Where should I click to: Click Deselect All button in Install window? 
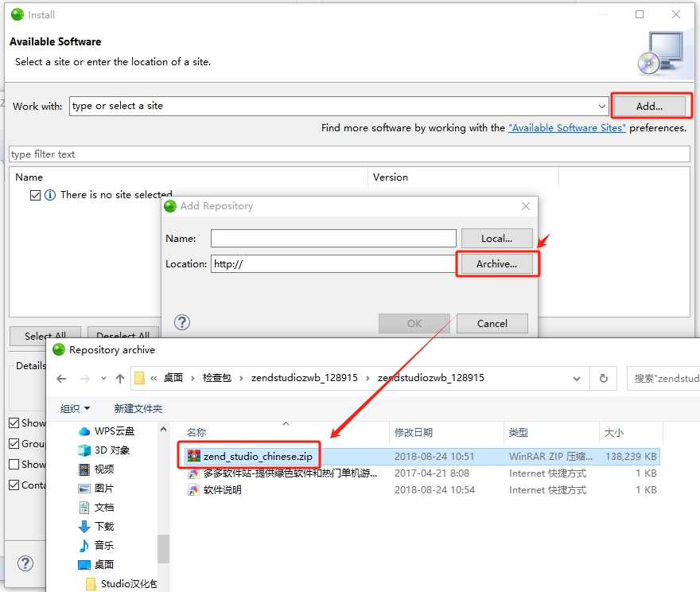[x=122, y=336]
